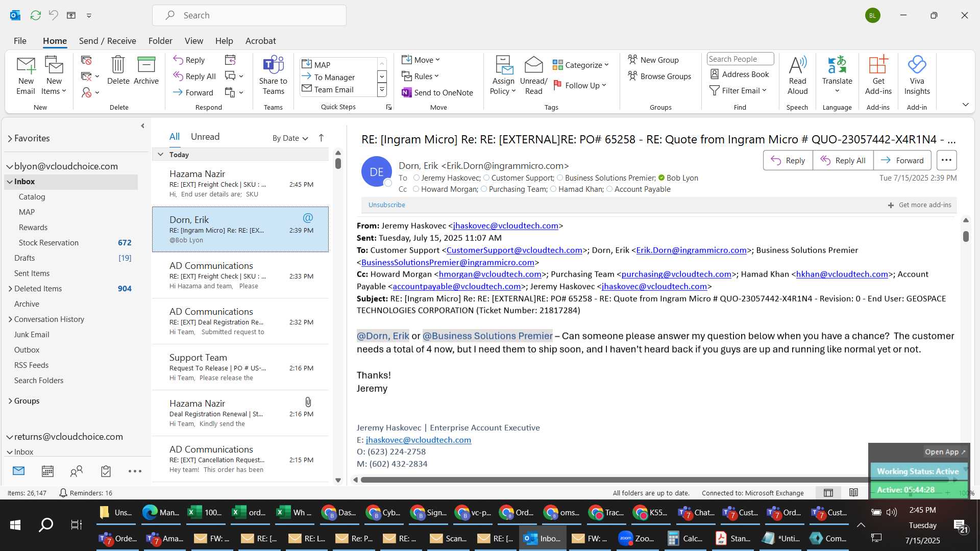Open Address Book
980x551 pixels.
[x=740, y=74]
